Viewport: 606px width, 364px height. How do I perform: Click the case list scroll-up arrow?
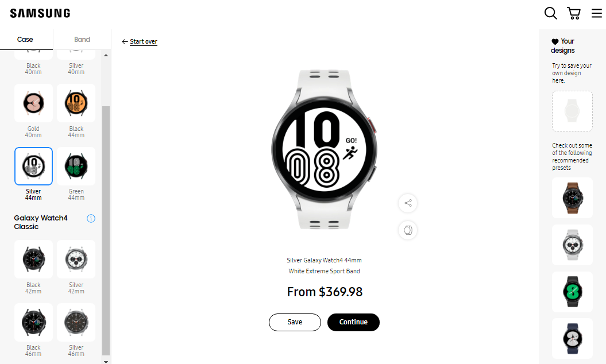click(x=106, y=55)
